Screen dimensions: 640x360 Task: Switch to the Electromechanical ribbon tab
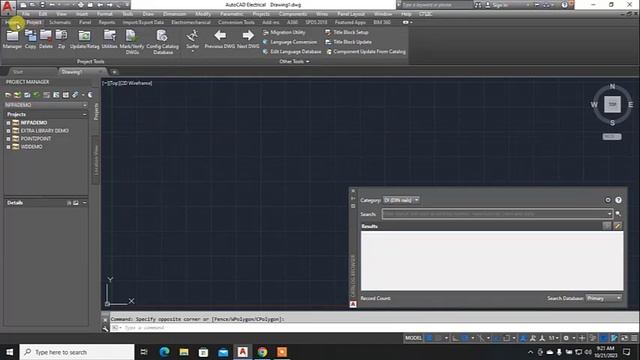[x=191, y=22]
